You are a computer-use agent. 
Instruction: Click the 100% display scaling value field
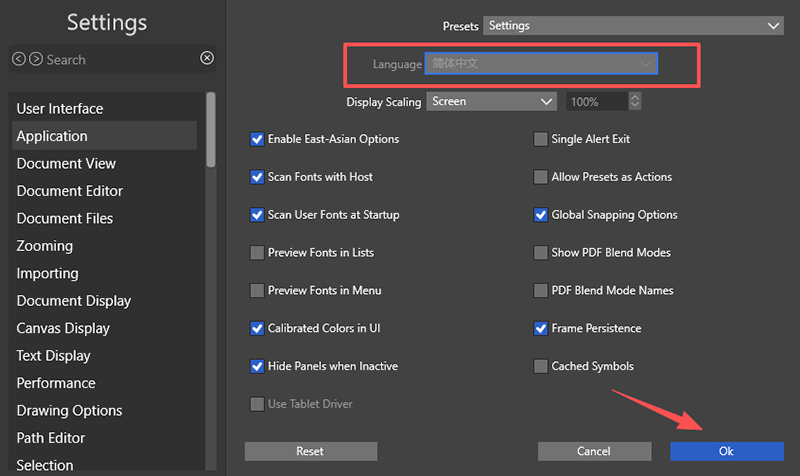click(597, 102)
